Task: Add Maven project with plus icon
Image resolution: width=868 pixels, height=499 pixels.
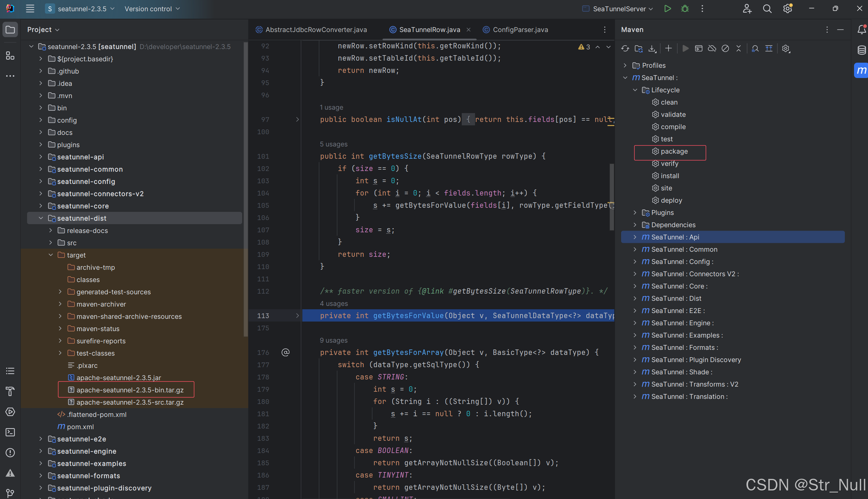Action: click(668, 48)
